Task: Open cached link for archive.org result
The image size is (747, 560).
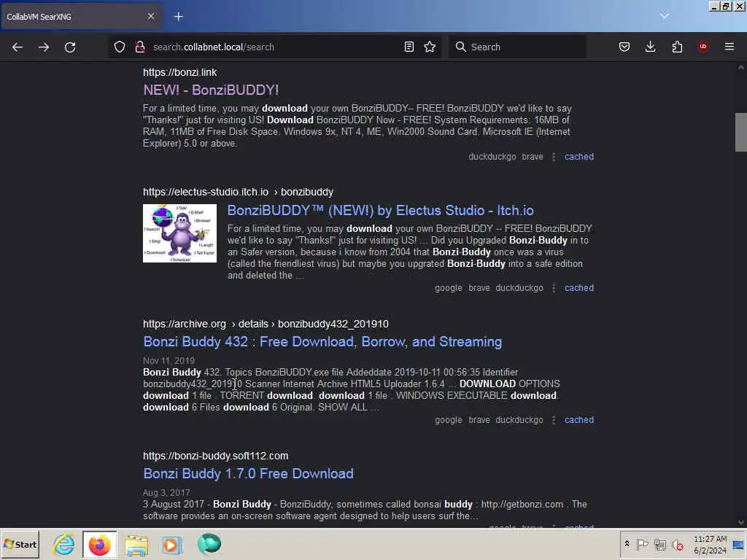Action: click(578, 420)
